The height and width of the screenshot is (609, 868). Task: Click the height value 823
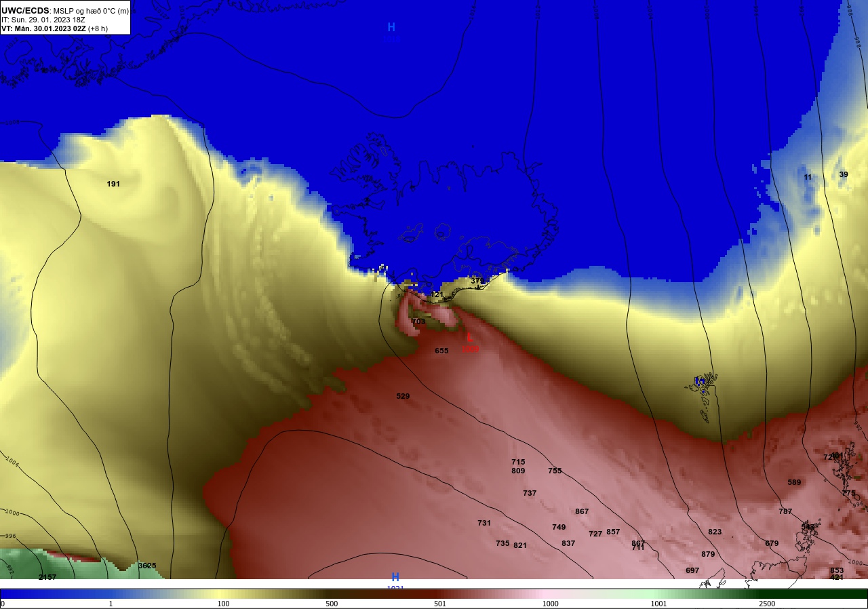715,532
